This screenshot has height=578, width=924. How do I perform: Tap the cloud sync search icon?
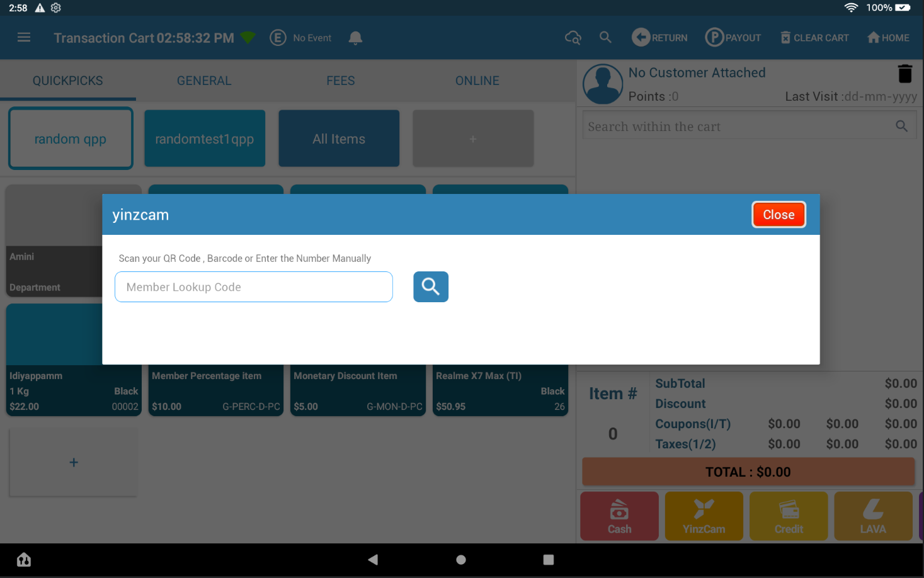(573, 38)
